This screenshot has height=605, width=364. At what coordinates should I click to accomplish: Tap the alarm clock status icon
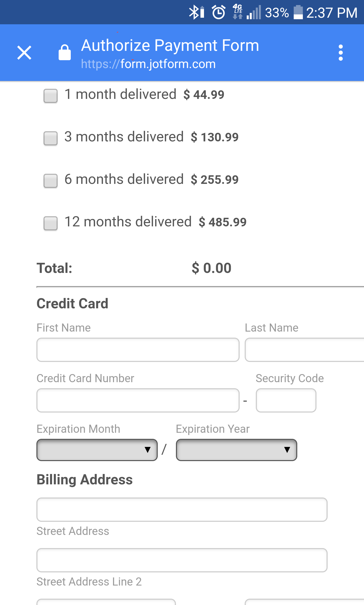click(x=219, y=12)
